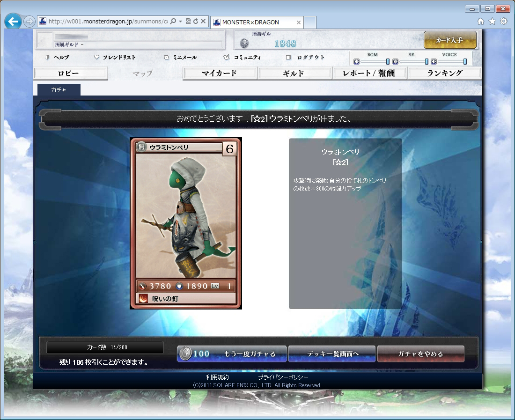Open the レポート / 報酬 menu

click(x=369, y=73)
